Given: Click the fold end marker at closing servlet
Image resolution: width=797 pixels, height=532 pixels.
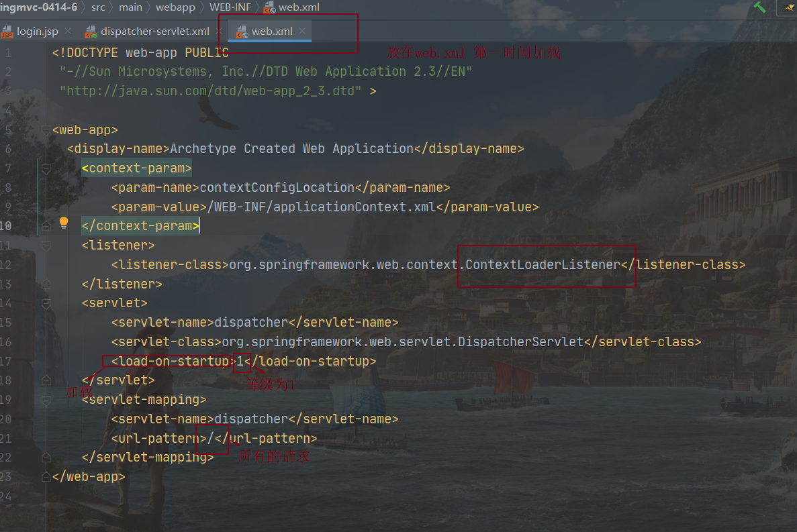Looking at the screenshot, I should click(46, 380).
